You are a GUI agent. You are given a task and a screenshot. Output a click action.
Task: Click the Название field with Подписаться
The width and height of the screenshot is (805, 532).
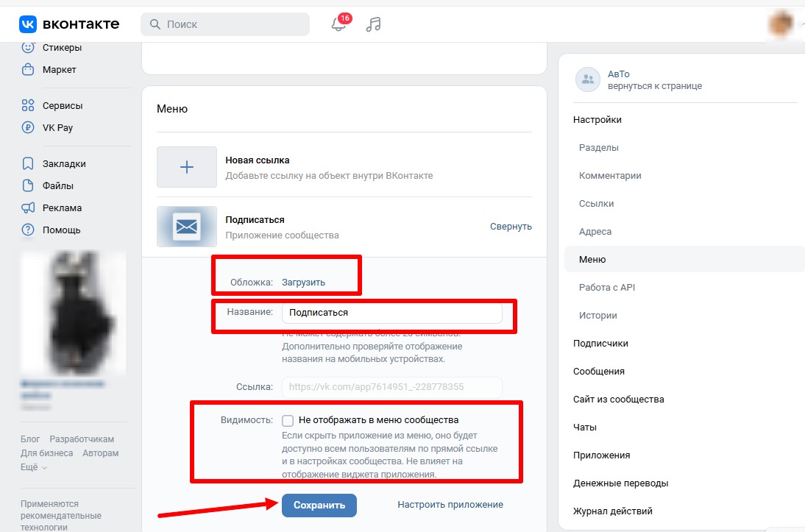[x=391, y=313]
